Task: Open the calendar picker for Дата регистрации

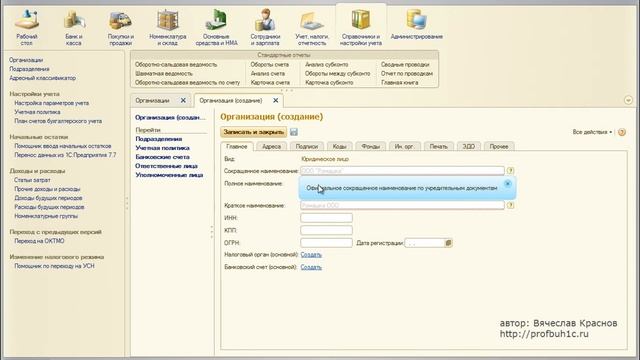Action: [x=448, y=243]
